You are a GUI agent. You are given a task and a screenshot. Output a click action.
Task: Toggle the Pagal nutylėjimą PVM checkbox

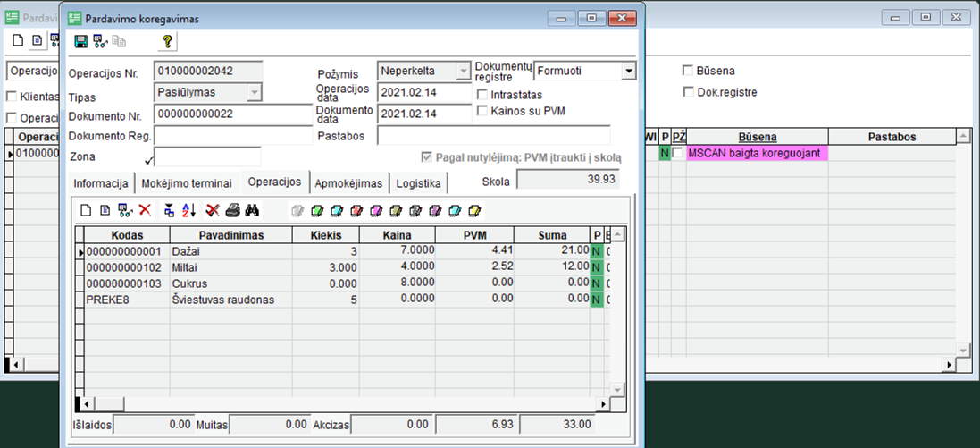coord(428,157)
